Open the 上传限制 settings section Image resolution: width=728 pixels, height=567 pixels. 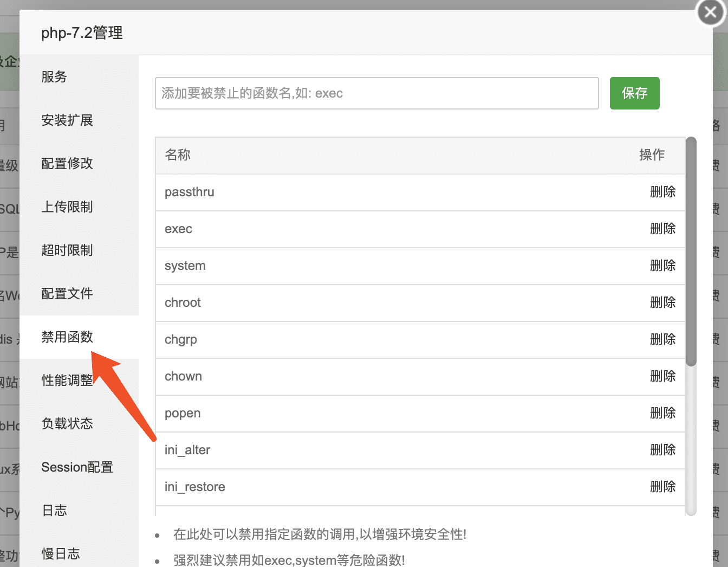tap(67, 207)
